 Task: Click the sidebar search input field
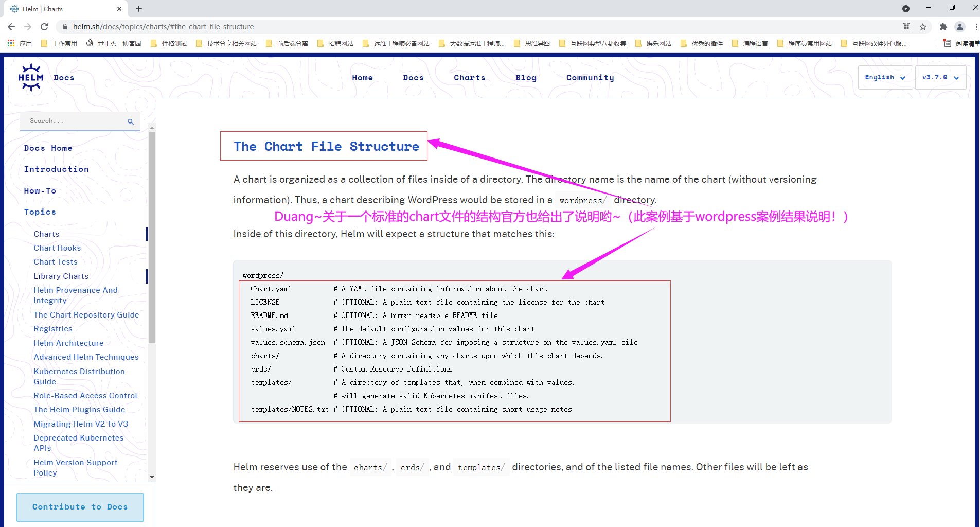click(x=75, y=121)
